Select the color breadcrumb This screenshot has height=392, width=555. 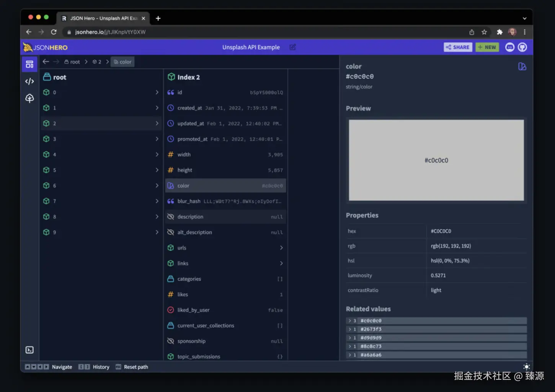[x=122, y=62]
